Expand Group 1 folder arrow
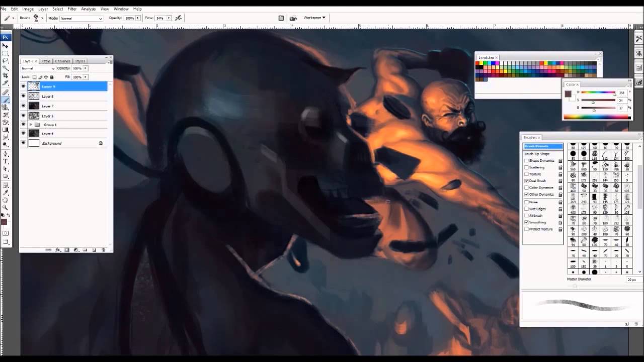The image size is (644, 362). (x=31, y=124)
